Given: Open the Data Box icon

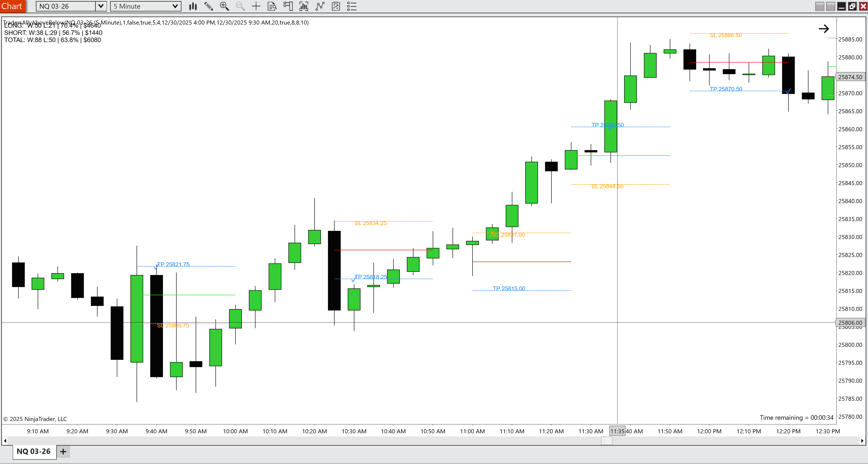Looking at the screenshot, I should click(272, 6).
